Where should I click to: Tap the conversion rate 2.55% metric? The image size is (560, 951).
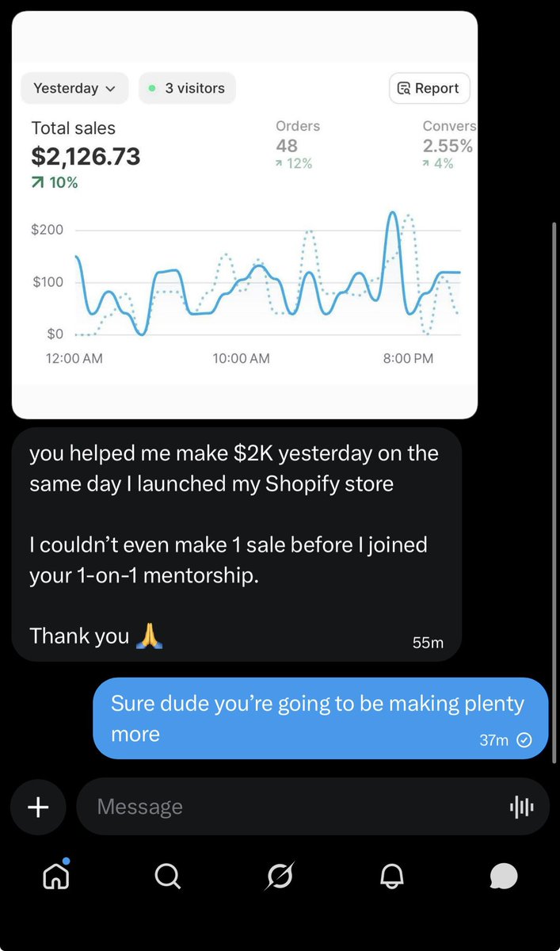(449, 145)
